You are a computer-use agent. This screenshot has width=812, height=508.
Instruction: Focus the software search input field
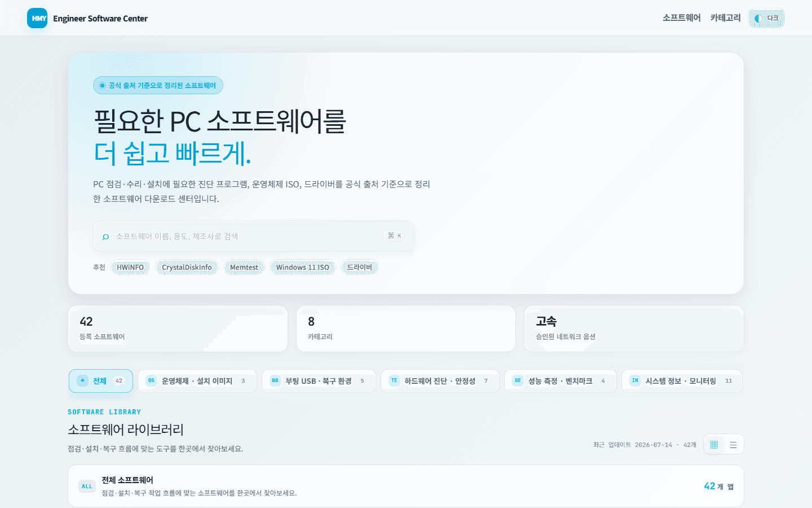254,236
